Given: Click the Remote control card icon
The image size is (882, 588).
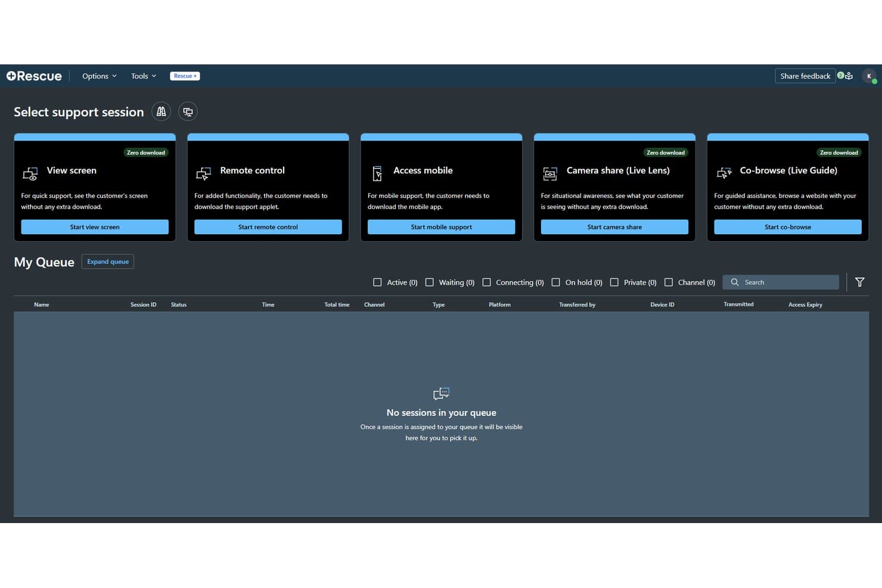Looking at the screenshot, I should coord(203,173).
